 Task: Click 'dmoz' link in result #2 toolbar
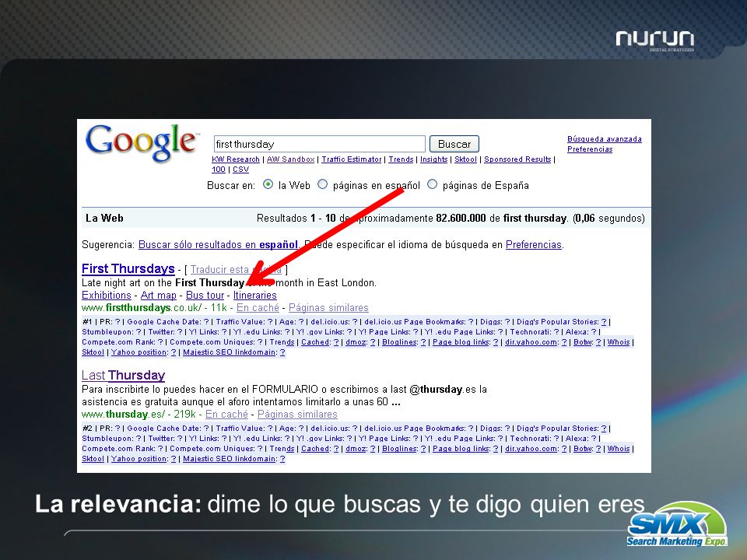point(356,449)
